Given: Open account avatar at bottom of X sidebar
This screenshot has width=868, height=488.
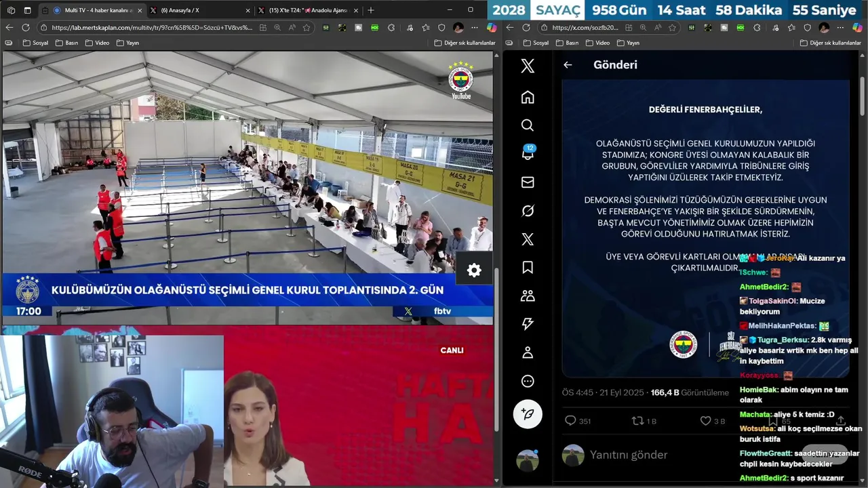Looking at the screenshot, I should pos(528,460).
